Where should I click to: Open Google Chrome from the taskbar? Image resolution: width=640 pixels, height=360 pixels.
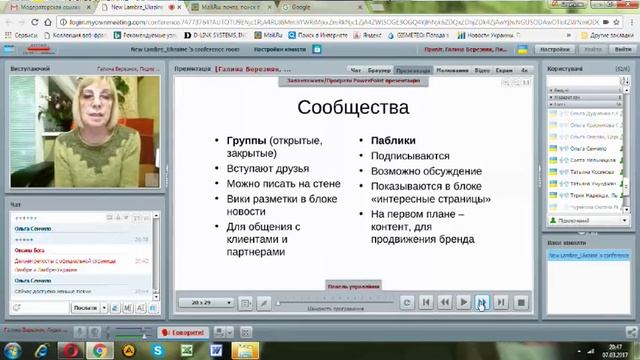click(x=100, y=351)
